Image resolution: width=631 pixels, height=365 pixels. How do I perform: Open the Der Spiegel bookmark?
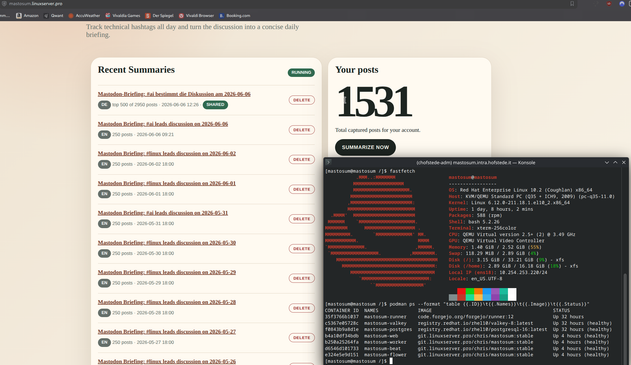click(x=159, y=16)
